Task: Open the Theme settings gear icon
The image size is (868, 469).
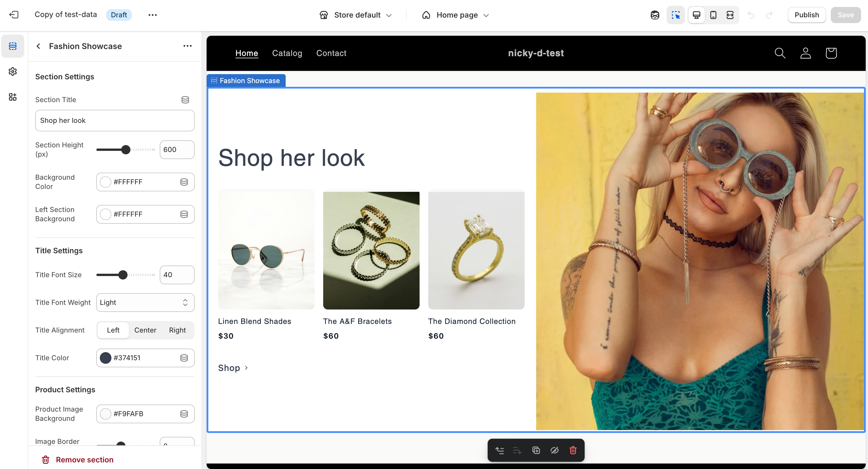Action: coord(13,72)
